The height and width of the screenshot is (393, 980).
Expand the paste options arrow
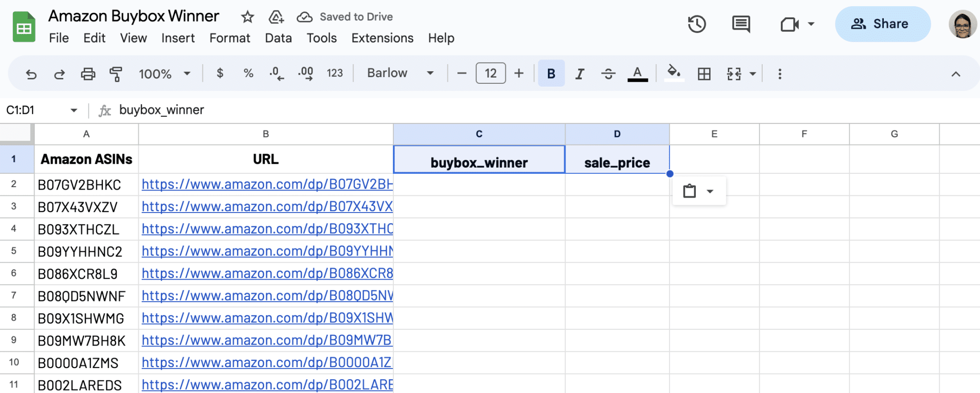[710, 191]
